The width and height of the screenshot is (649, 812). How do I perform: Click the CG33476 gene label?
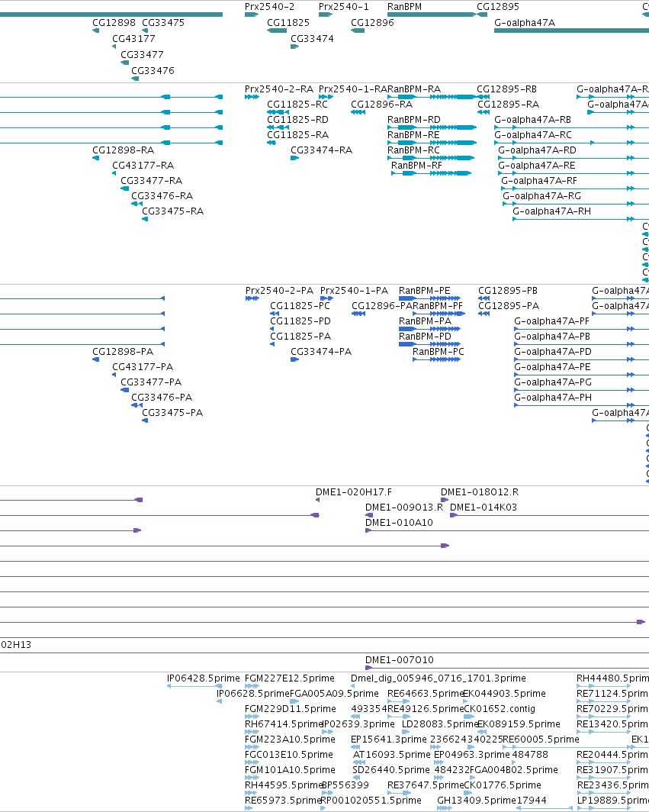click(153, 71)
